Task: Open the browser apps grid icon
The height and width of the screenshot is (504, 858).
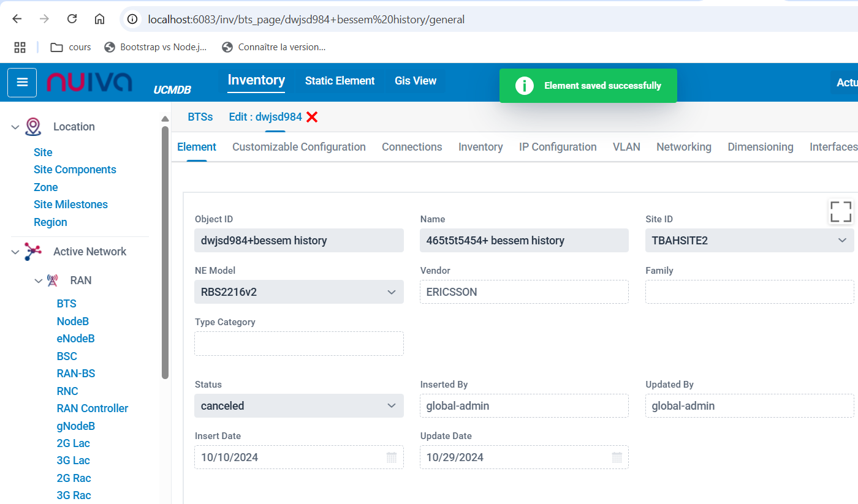Action: pyautogui.click(x=20, y=47)
